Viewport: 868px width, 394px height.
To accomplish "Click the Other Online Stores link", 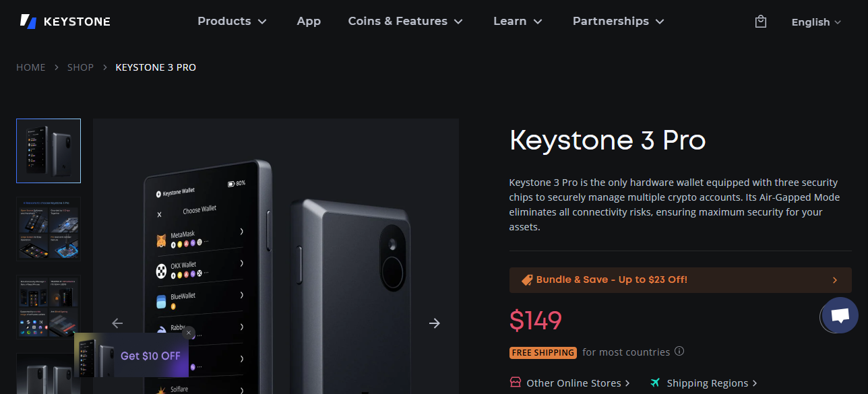I will point(572,383).
